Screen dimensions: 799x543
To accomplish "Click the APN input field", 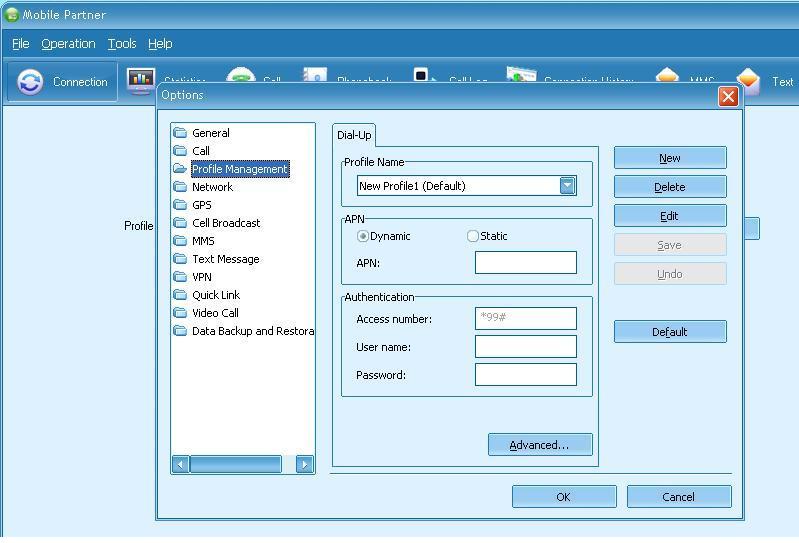I will pos(526,262).
